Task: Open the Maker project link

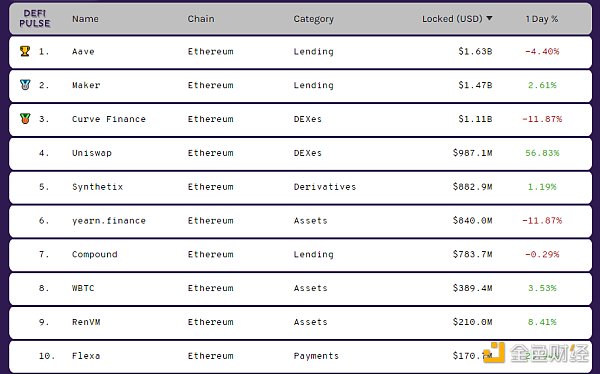Action: point(86,85)
